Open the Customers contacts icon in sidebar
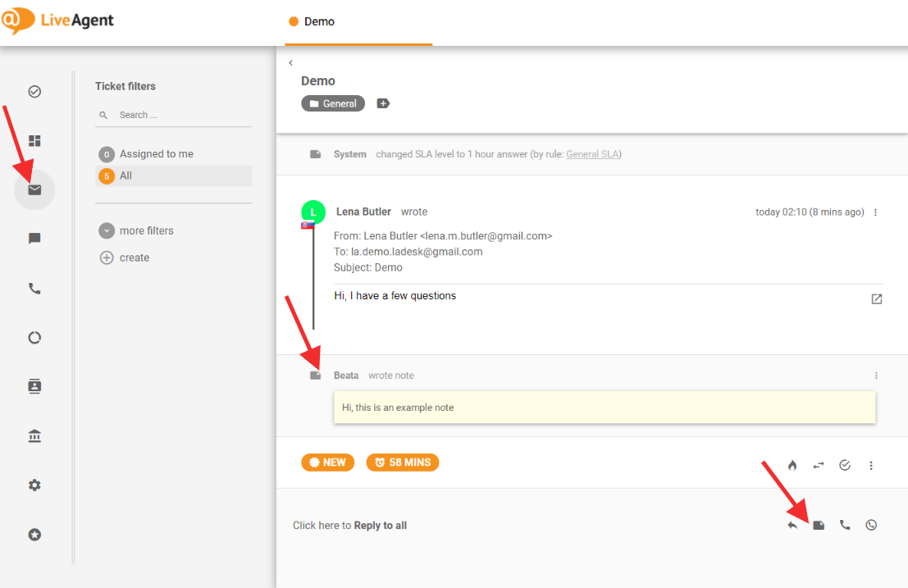This screenshot has height=588, width=908. pyautogui.click(x=34, y=386)
